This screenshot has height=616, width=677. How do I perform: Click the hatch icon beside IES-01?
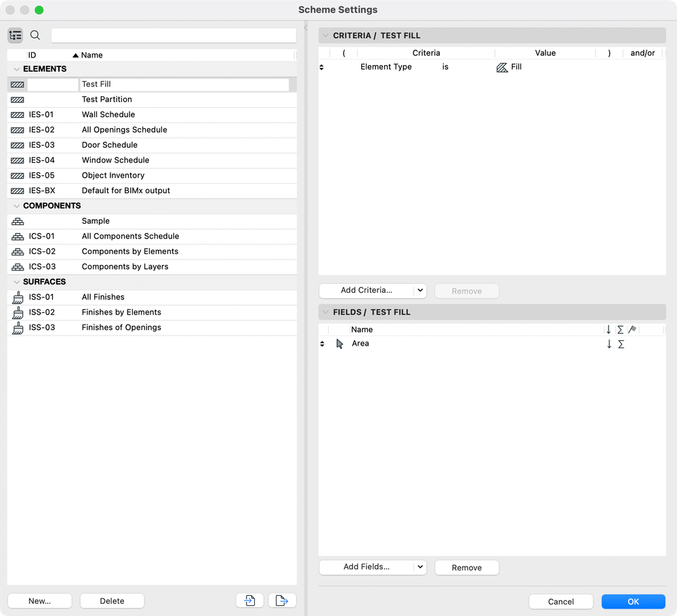point(17,115)
